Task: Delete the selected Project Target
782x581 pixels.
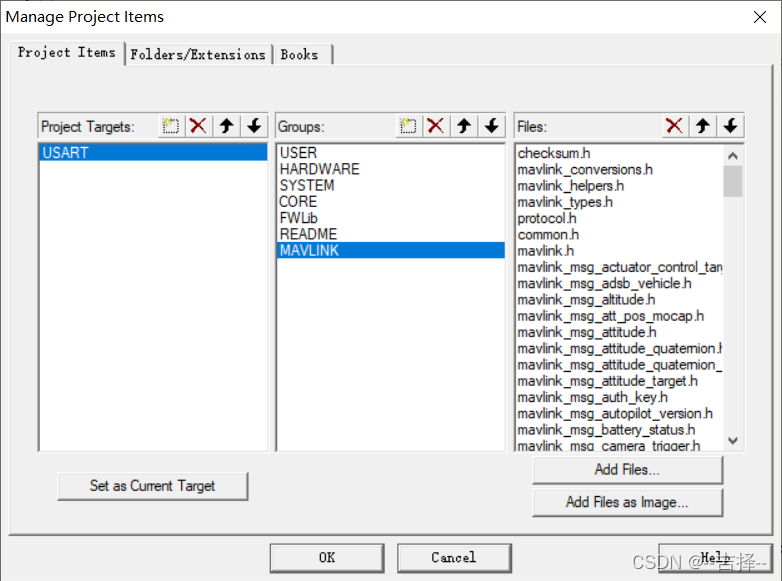Action: pyautogui.click(x=198, y=126)
